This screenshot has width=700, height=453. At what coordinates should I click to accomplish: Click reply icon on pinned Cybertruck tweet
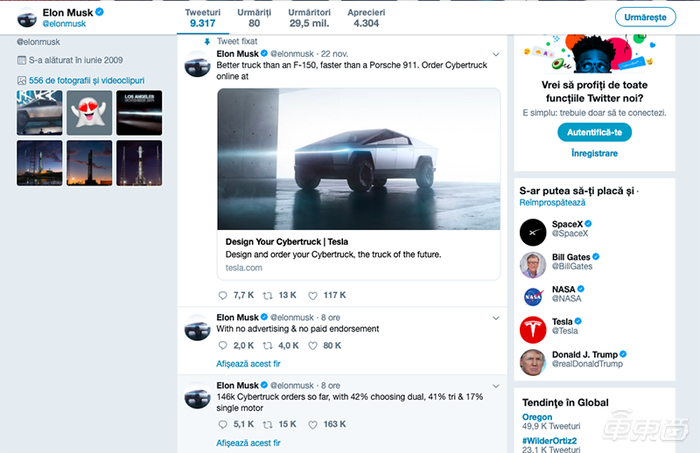pyautogui.click(x=223, y=295)
